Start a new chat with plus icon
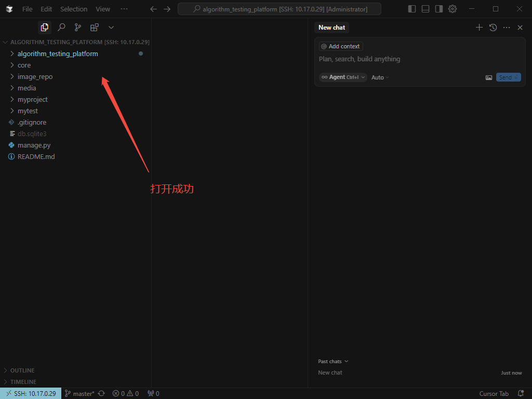Viewport: 532px width, 399px height. click(479, 28)
